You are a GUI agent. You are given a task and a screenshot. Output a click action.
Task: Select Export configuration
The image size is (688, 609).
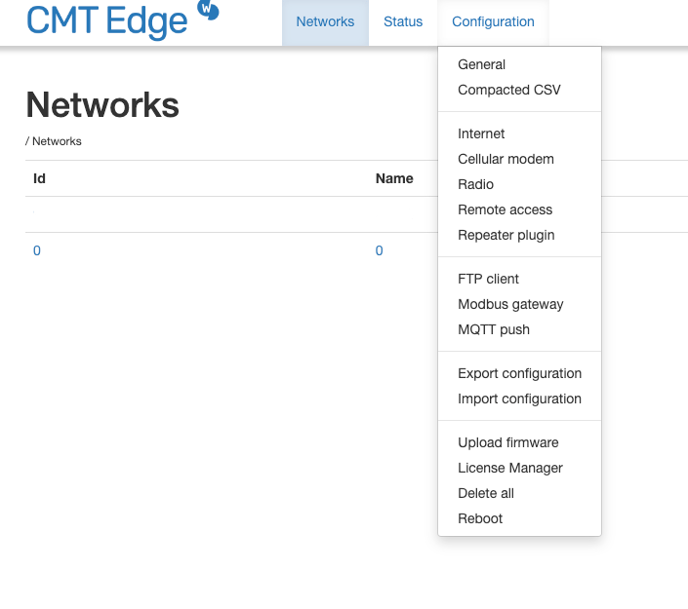click(520, 374)
